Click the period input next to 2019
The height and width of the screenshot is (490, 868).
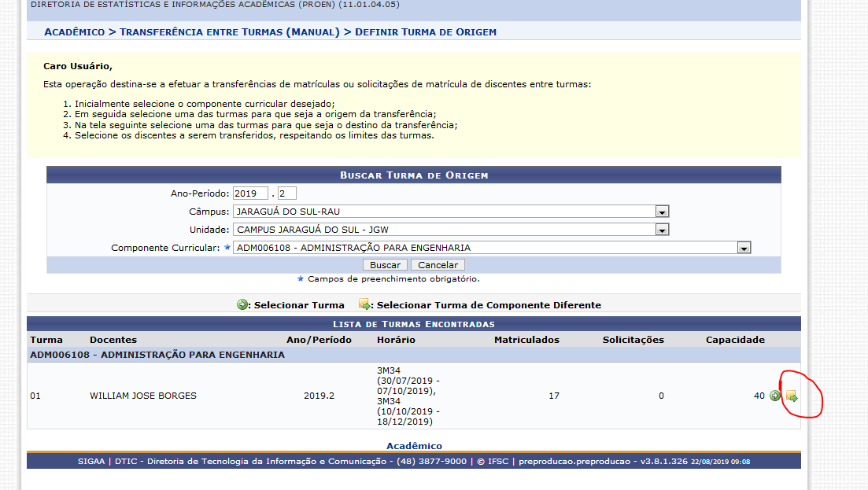(286, 193)
